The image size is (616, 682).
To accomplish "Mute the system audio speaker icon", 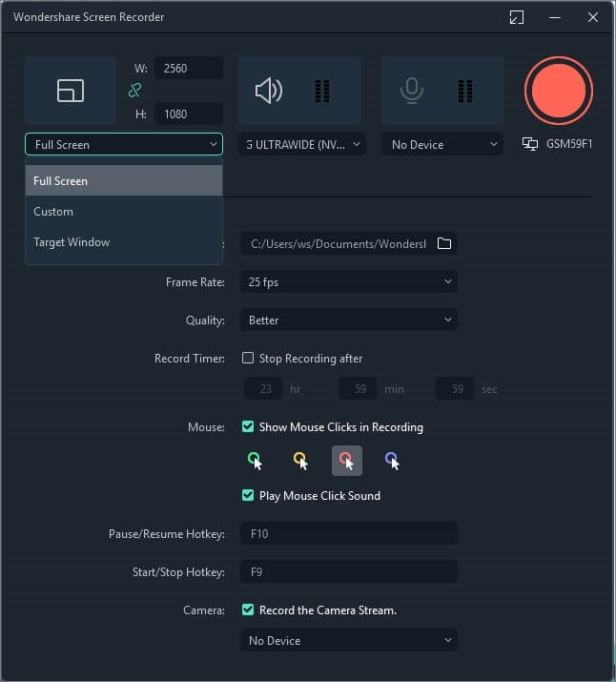I will coord(268,91).
